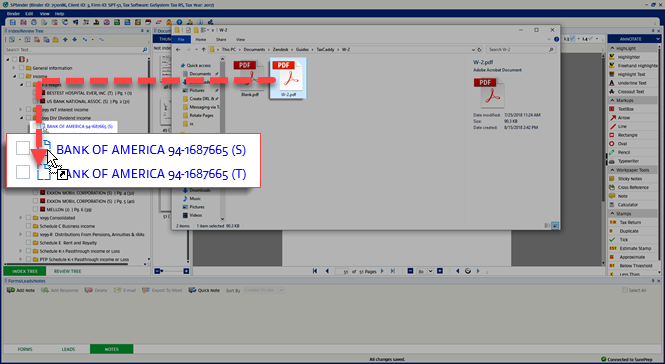Click the thumbnail zoom slider track
Viewport: 665px width, 364px height.
(173, 271)
